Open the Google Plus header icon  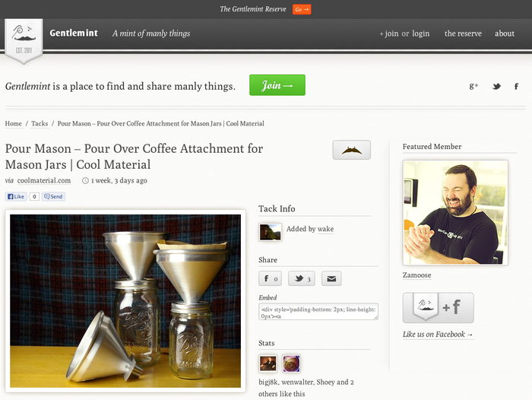point(473,86)
